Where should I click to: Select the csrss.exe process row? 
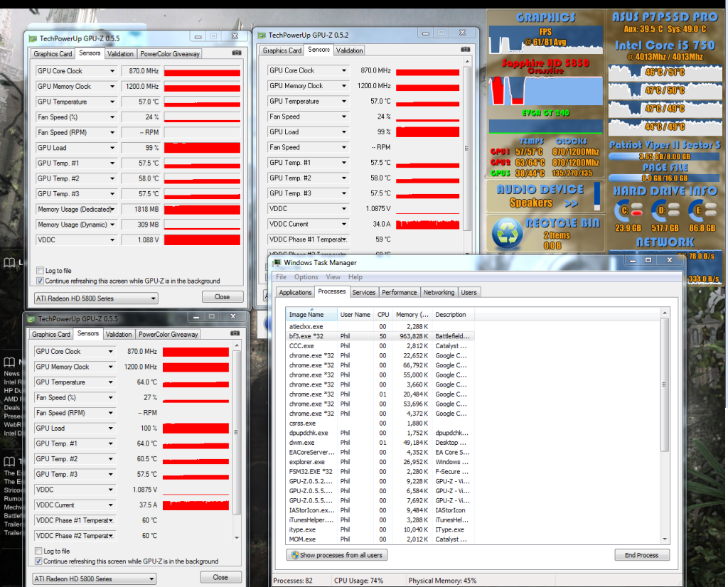pos(380,424)
